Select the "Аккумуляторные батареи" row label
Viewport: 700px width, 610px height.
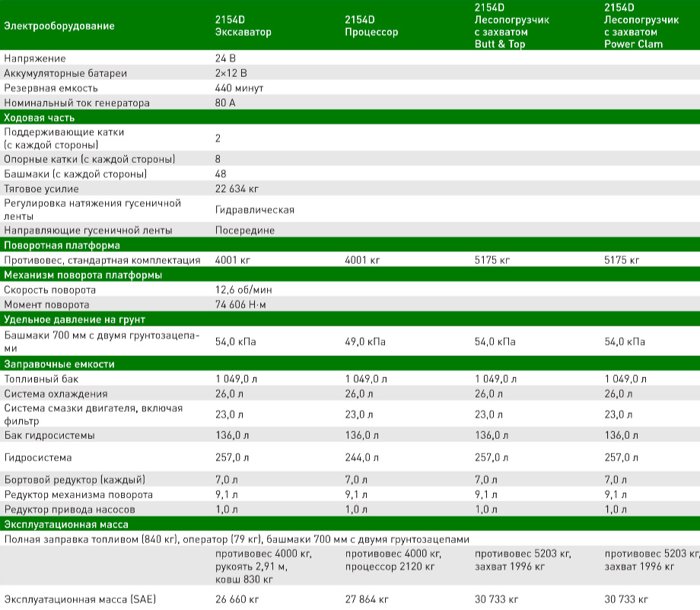65,73
